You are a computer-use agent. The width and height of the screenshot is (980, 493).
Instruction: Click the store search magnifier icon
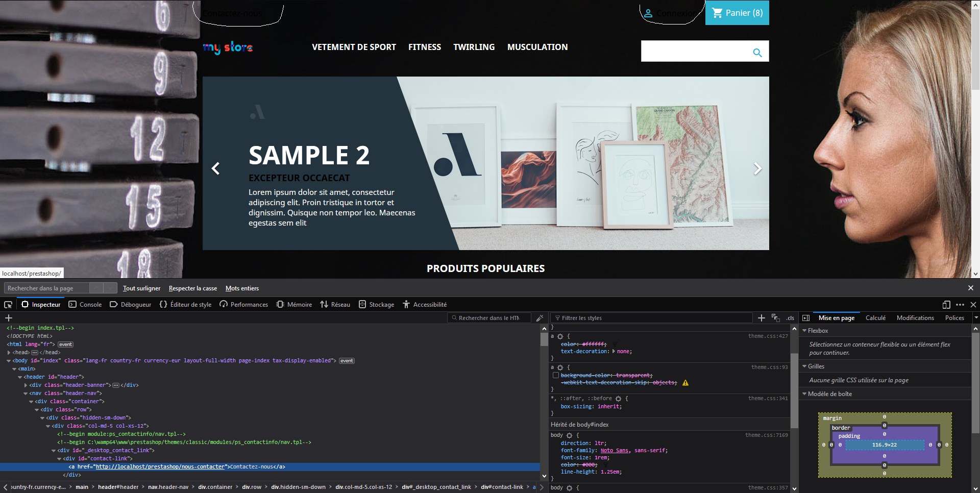pos(757,52)
